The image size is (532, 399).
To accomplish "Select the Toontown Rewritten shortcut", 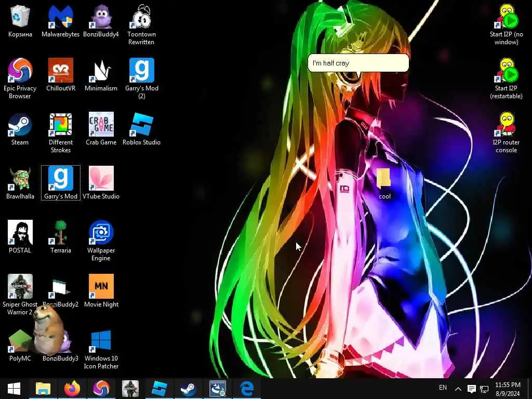I will tap(141, 25).
